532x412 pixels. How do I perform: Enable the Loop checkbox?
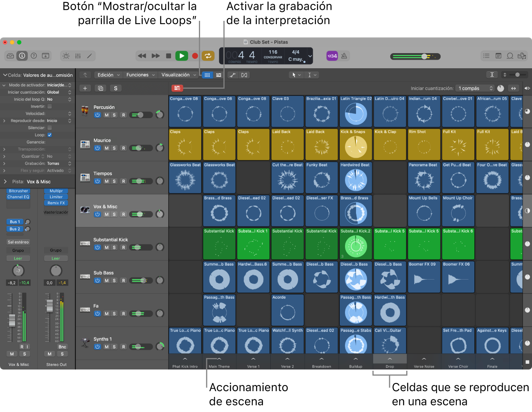[50, 135]
